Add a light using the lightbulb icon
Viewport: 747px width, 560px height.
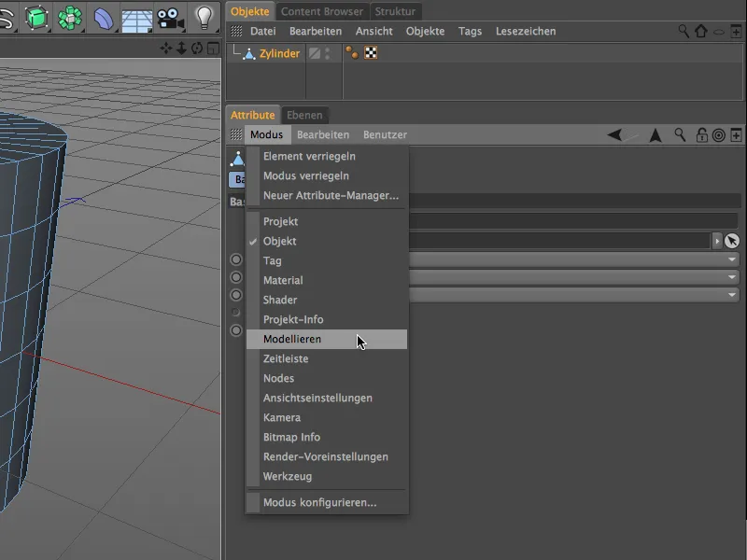point(204,17)
